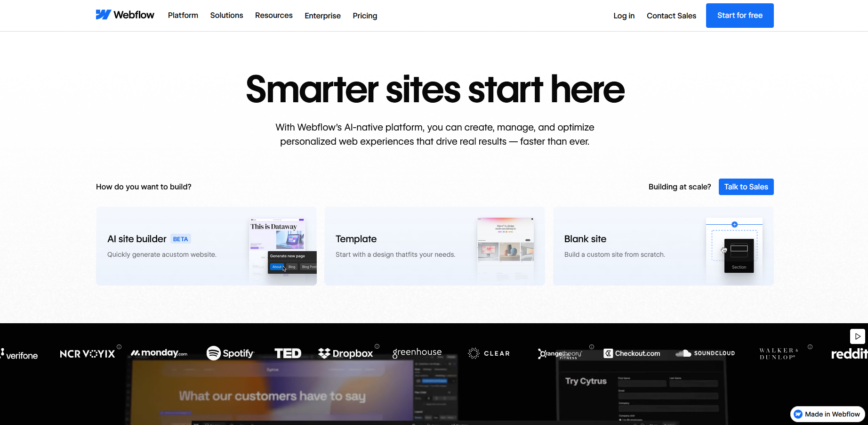Open the Resources navigation menu
The height and width of the screenshot is (425, 868).
273,16
